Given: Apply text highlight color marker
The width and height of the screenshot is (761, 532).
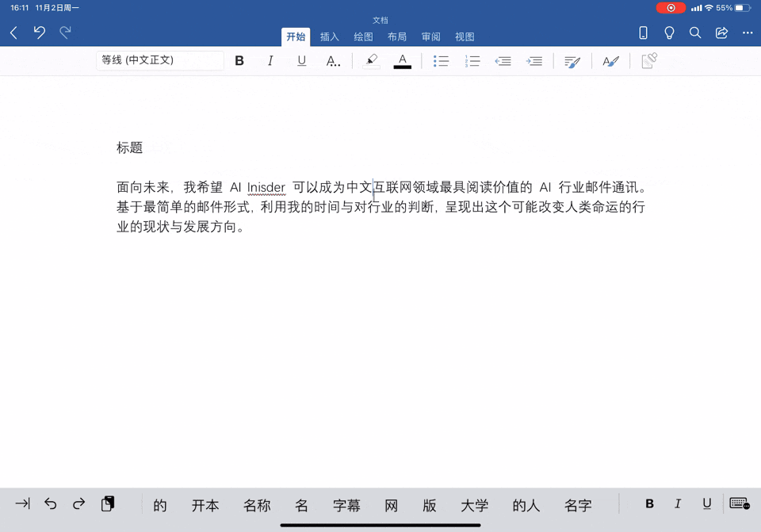Looking at the screenshot, I should pos(371,61).
